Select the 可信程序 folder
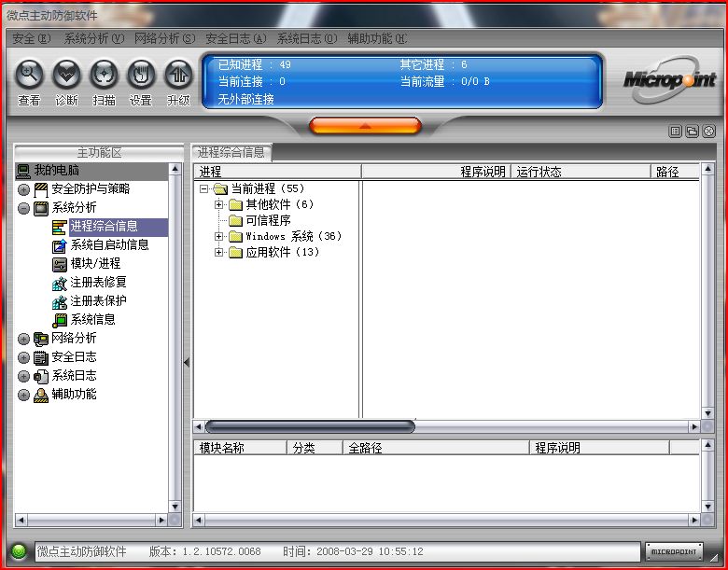728x570 pixels. (269, 220)
